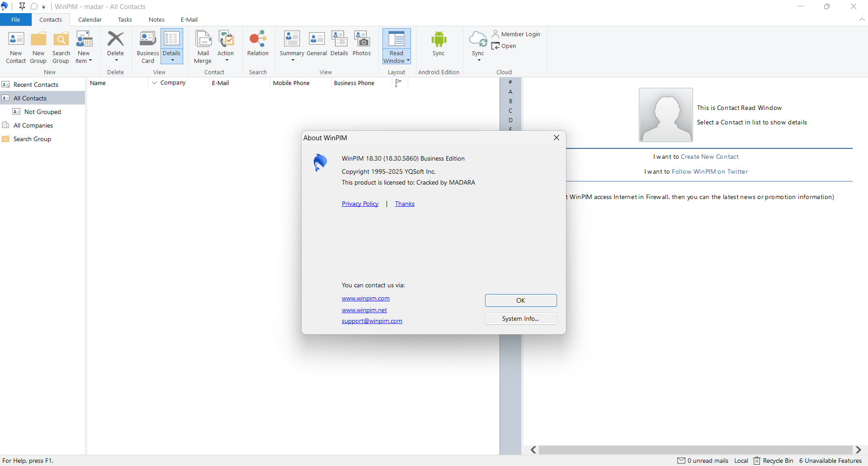Screen dimensions: 868x466
Task: Click Local in the status bar
Action: pos(741,461)
